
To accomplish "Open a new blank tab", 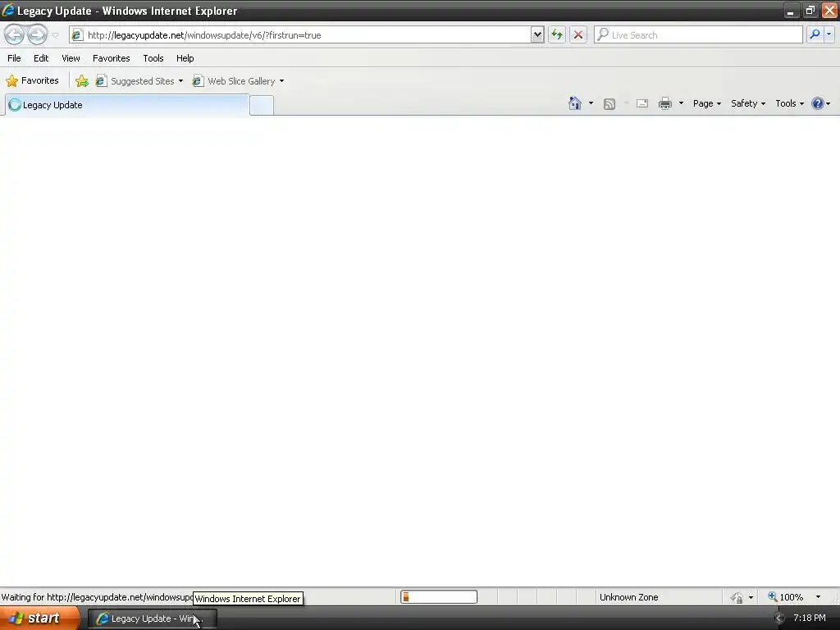I will click(x=262, y=105).
